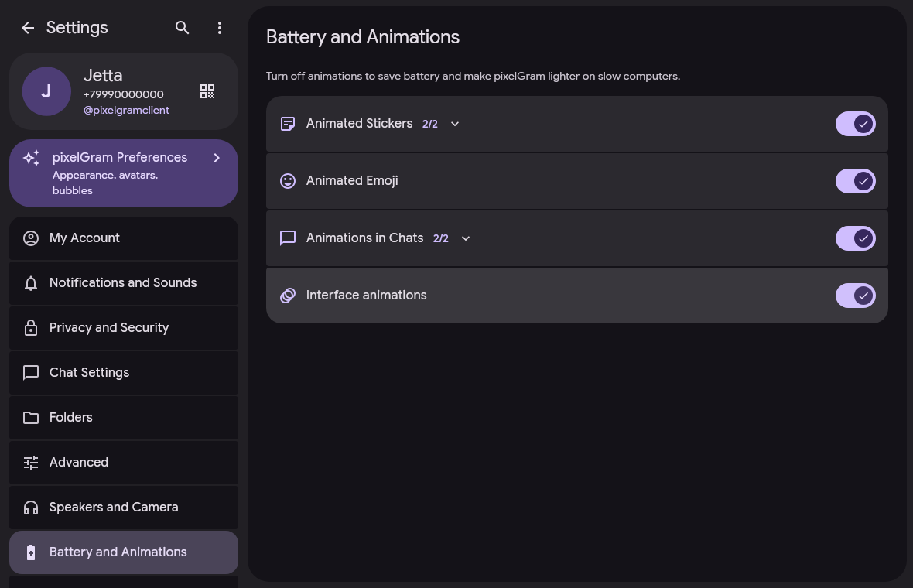913x588 pixels.
Task: Open the settings search
Action: pyautogui.click(x=183, y=27)
